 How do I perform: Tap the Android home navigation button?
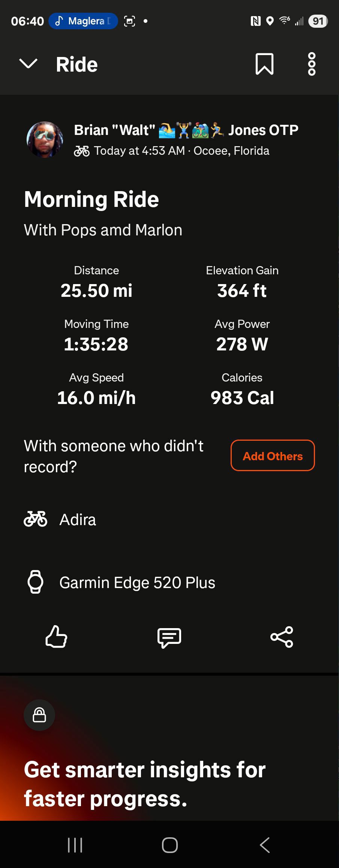pyautogui.click(x=169, y=845)
